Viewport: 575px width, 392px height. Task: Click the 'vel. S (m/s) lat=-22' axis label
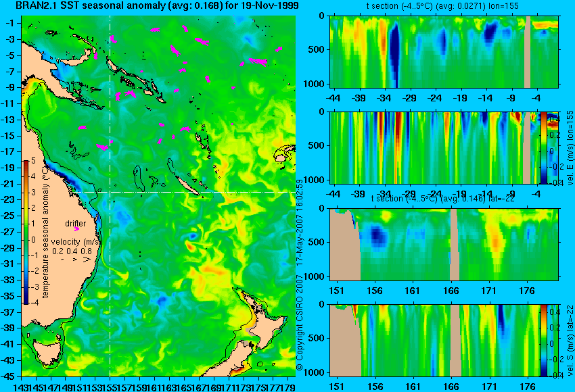(x=570, y=341)
